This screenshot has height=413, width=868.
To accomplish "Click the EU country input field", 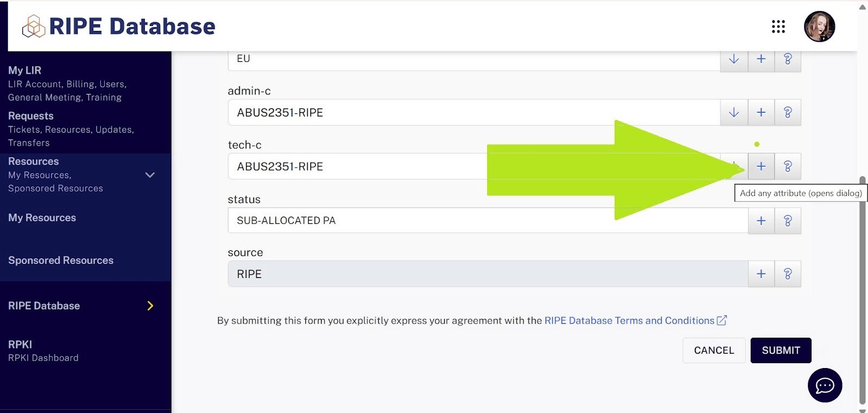I will pos(474,60).
